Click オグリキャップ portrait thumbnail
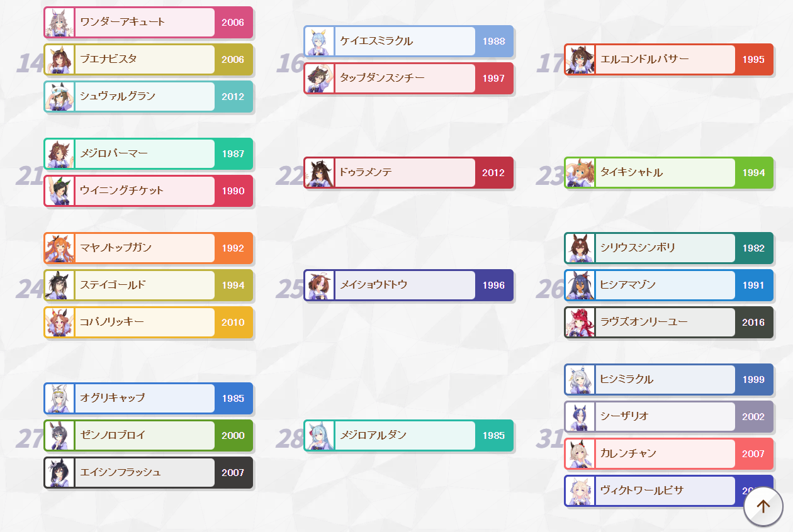This screenshot has height=532, width=793. (x=60, y=399)
